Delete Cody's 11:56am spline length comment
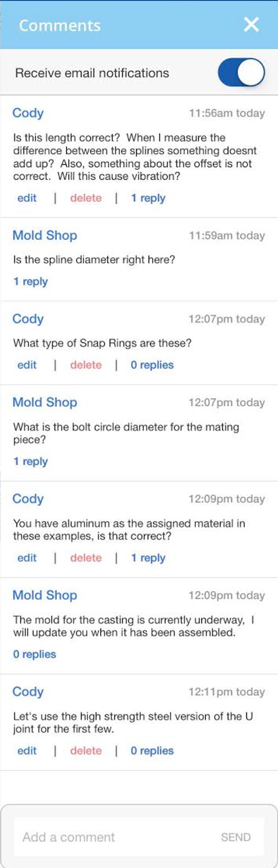The height and width of the screenshot is (868, 278). (86, 198)
